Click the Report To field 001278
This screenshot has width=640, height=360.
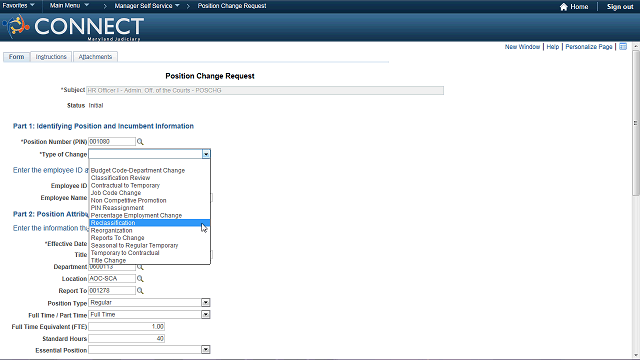pyautogui.click(x=112, y=291)
